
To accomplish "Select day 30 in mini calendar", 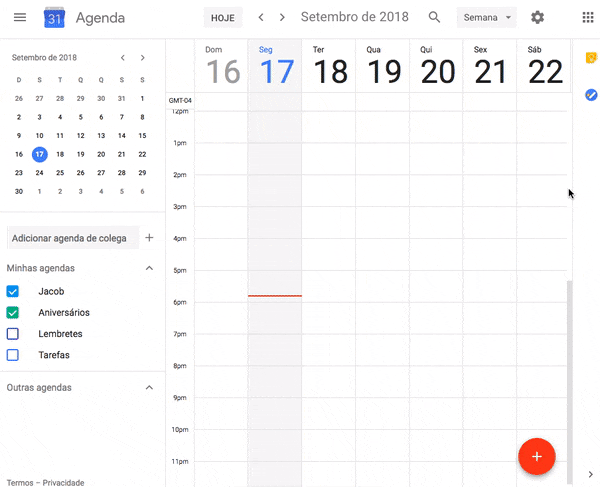I will [19, 191].
